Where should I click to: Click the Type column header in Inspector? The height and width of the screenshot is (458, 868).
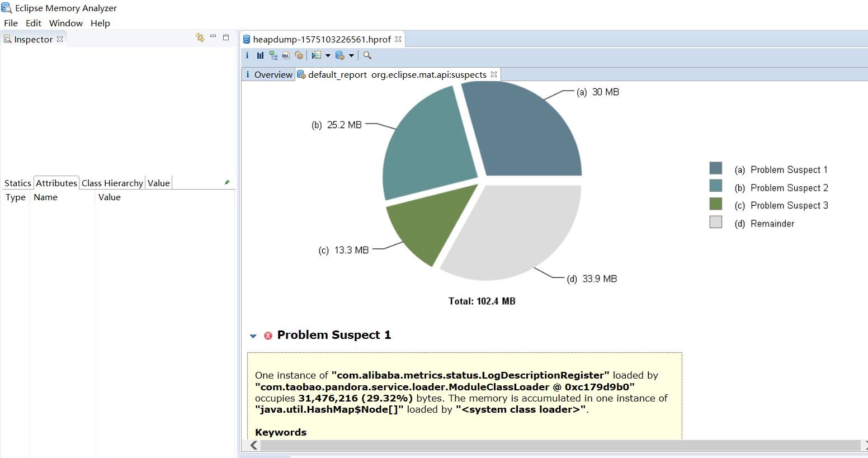pyautogui.click(x=16, y=197)
